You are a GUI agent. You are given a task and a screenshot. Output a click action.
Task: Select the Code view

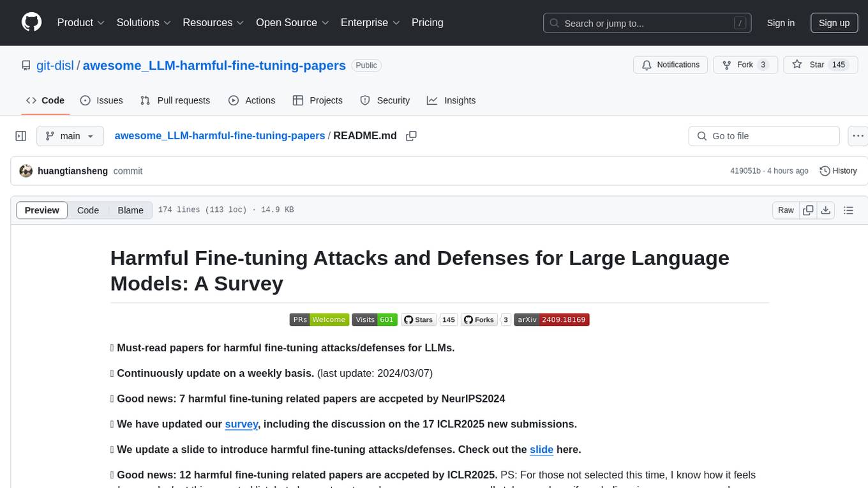[x=88, y=210]
